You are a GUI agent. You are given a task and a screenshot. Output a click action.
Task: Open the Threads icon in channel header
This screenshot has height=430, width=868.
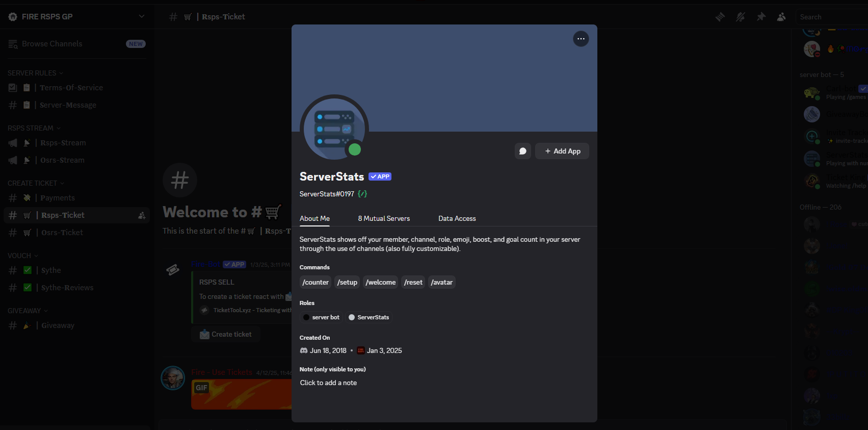pos(720,17)
